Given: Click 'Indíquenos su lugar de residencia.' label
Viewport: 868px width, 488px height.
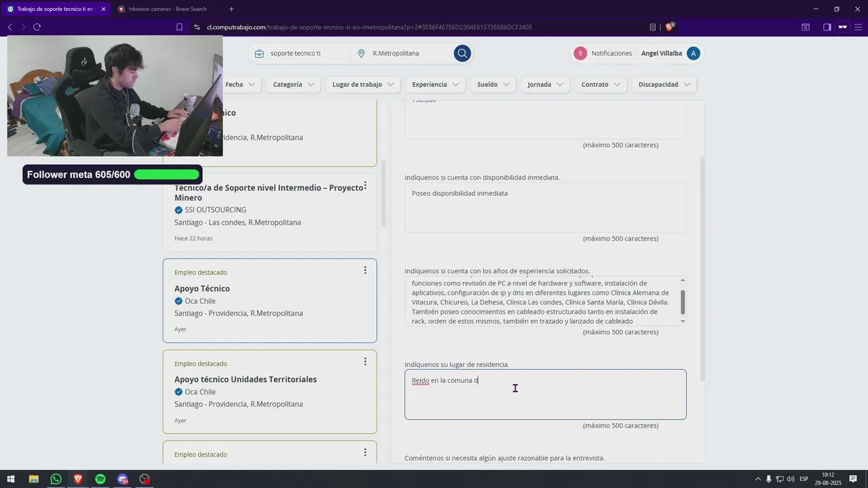Looking at the screenshot, I should tap(457, 365).
